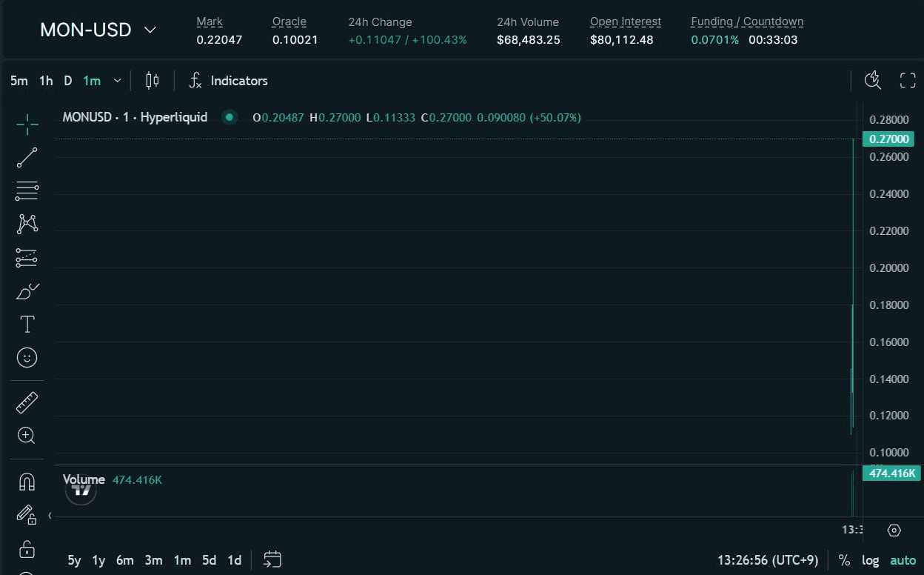Open the emoji icons tool
Viewport: 924px width, 575px height.
pos(27,358)
